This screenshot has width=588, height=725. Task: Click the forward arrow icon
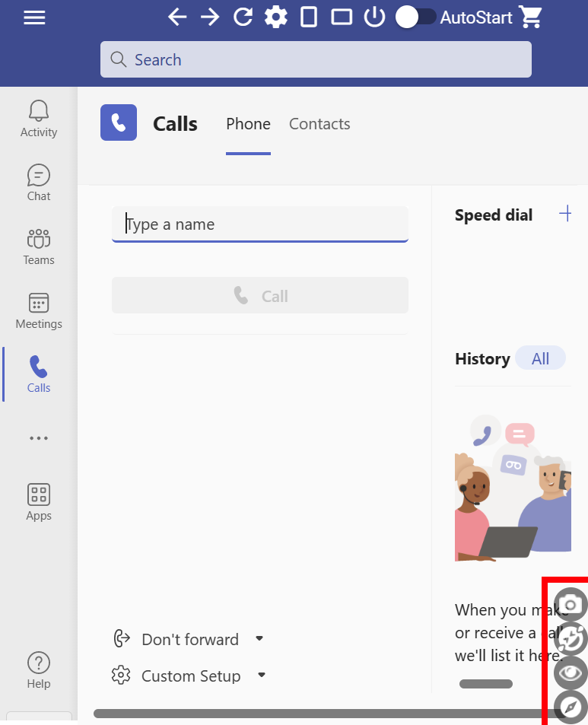210,17
